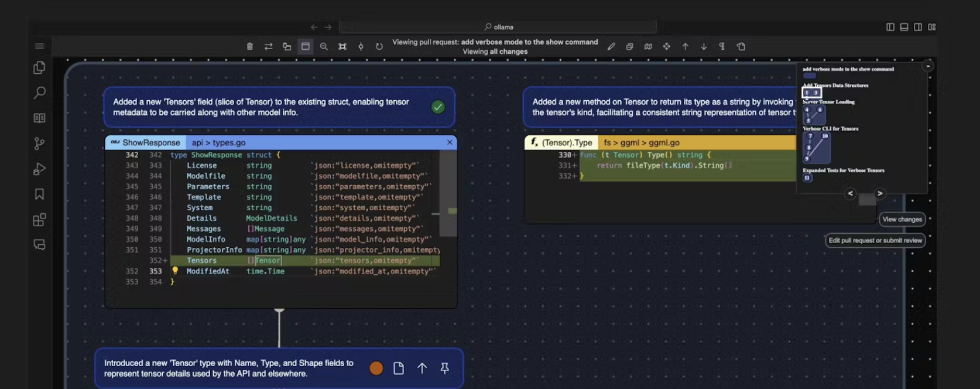Click the bookmark icon in the sidebar
The height and width of the screenshot is (389, 980).
39,194
